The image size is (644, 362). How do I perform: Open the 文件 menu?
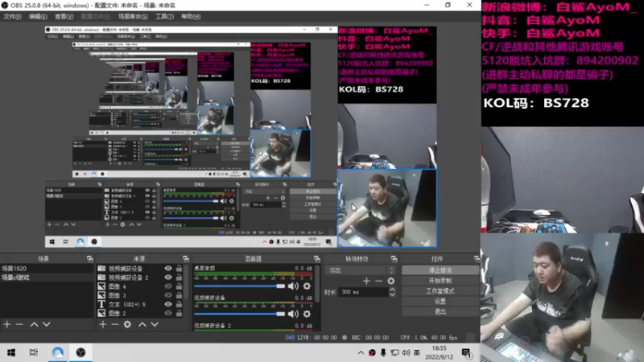click(x=12, y=16)
